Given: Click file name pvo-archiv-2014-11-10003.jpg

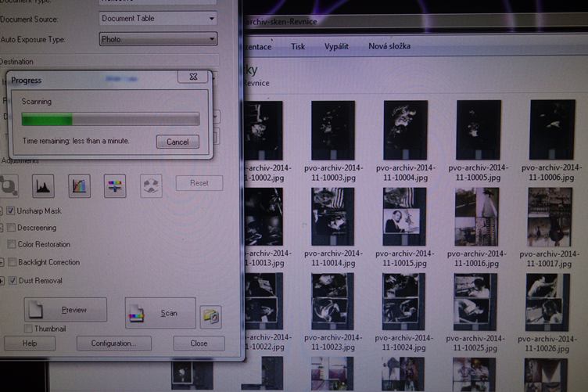Looking at the screenshot, I should pyautogui.click(x=333, y=173).
